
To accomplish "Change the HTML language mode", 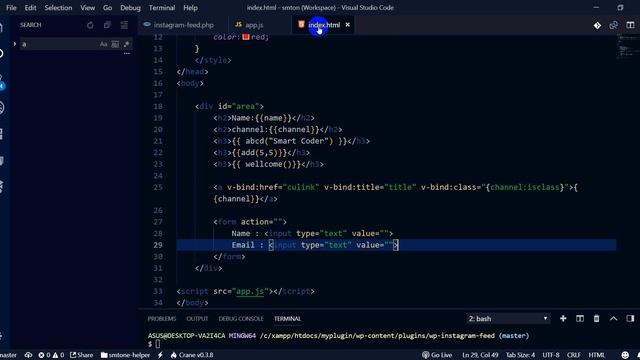I will coord(597,355).
